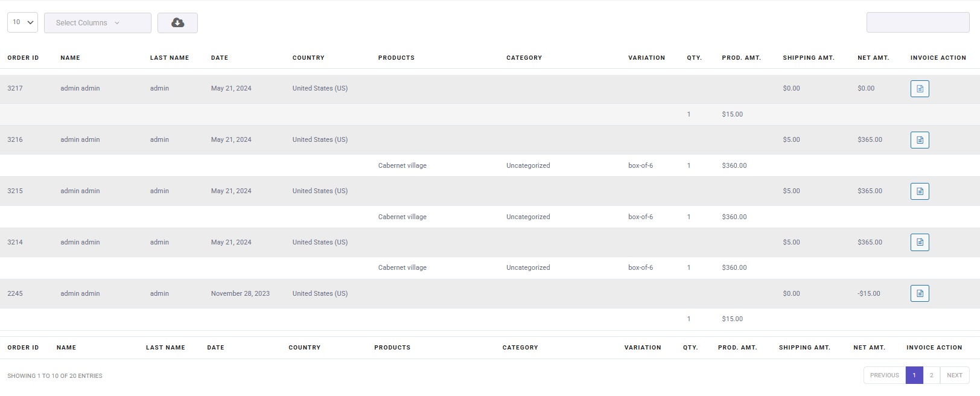Open invoice for order 2245
Image resolution: width=980 pixels, height=396 pixels.
click(x=919, y=293)
